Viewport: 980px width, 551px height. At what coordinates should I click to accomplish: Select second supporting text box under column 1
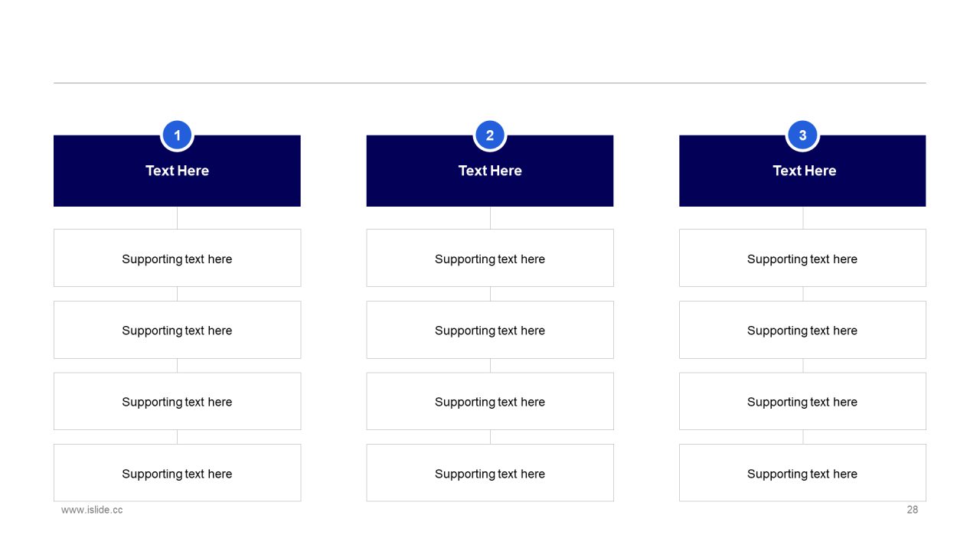pos(177,330)
